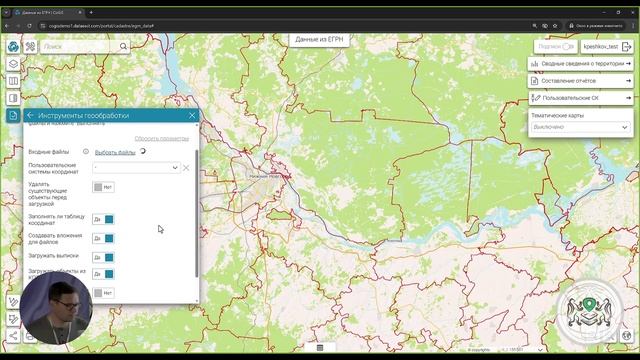Click the incognito mode indicator in browser toolbar
The width and height of the screenshot is (640, 360).
pos(596,26)
